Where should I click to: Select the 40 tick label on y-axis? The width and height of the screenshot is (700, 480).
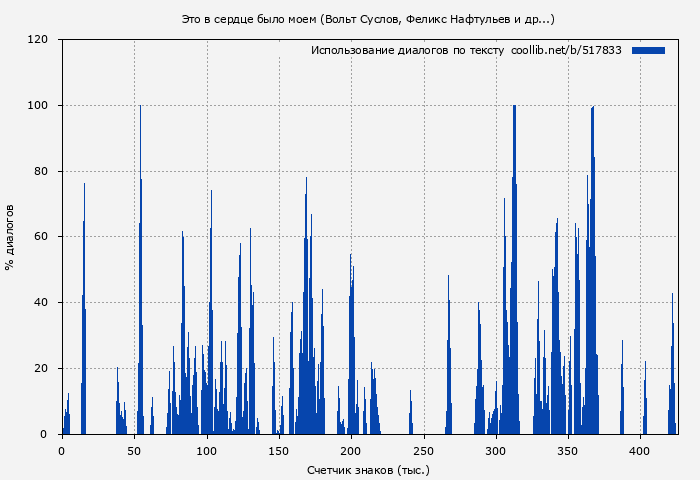point(41,303)
